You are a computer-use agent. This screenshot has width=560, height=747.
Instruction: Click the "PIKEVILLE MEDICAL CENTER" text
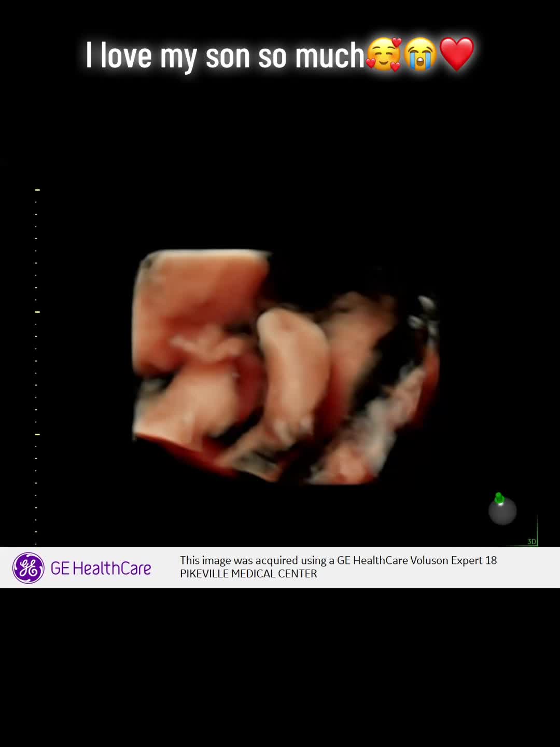pyautogui.click(x=248, y=574)
